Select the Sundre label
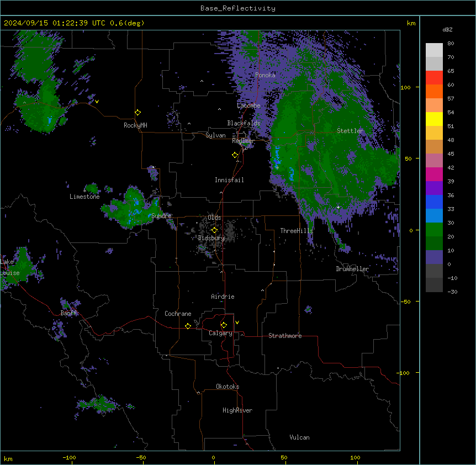Screen dimensions: 476x465 point(161,216)
